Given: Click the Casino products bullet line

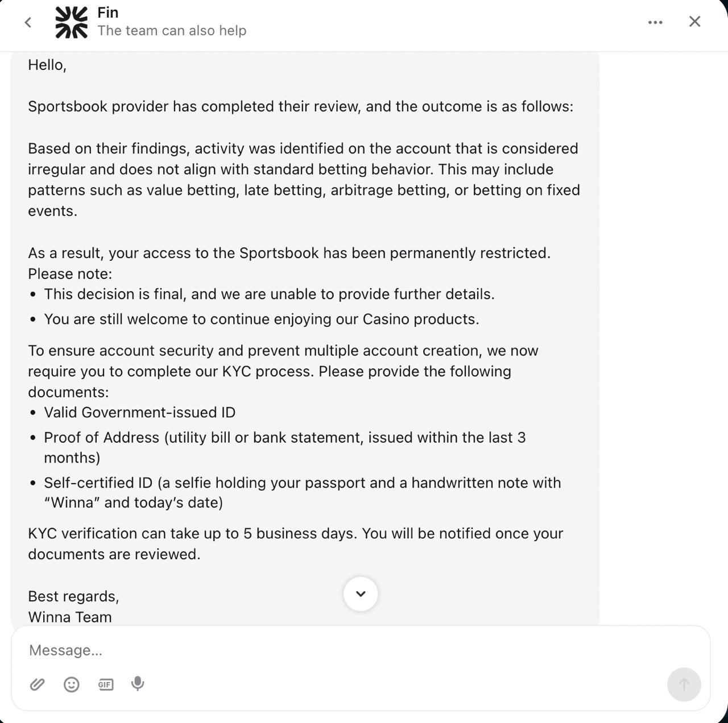Looking at the screenshot, I should 262,319.
